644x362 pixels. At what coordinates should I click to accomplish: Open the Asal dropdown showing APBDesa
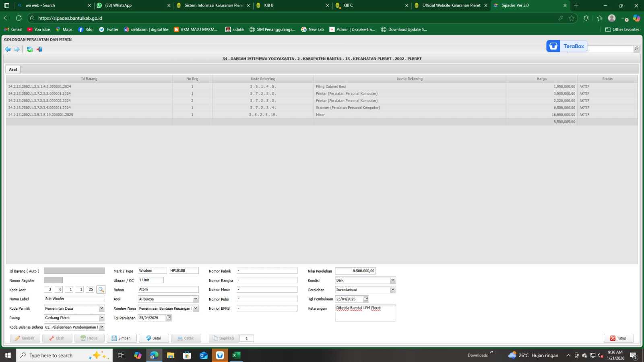[196, 299]
